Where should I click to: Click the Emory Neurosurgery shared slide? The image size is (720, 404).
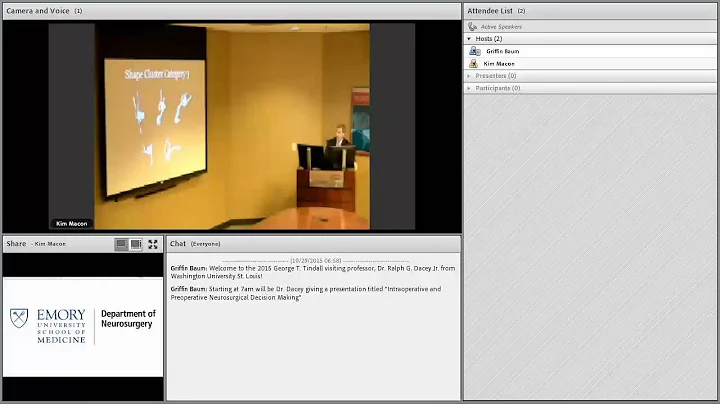coord(83,327)
